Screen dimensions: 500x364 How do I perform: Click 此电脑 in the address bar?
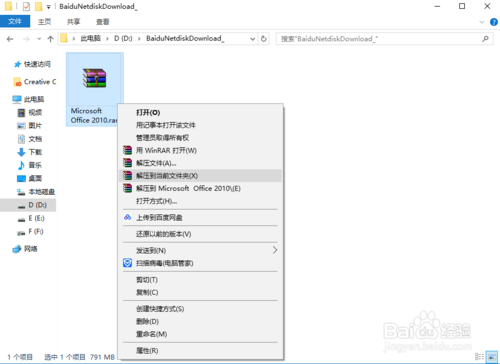pos(90,39)
